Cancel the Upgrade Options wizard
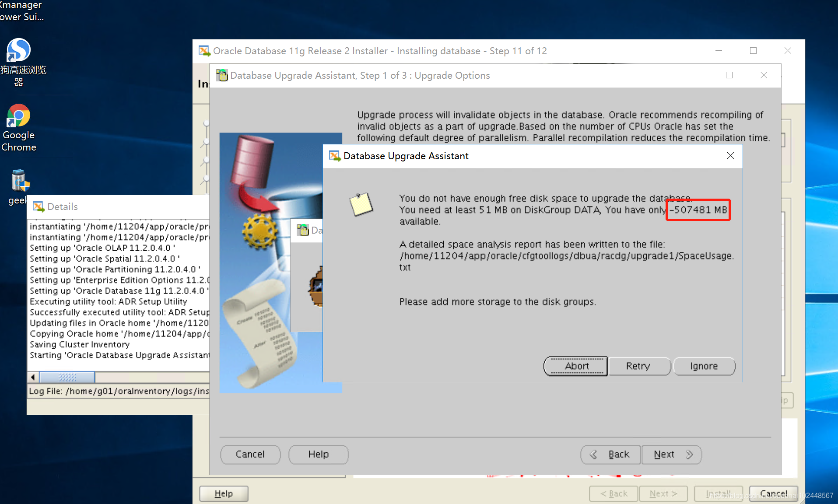Image resolution: width=838 pixels, height=504 pixels. click(x=250, y=455)
